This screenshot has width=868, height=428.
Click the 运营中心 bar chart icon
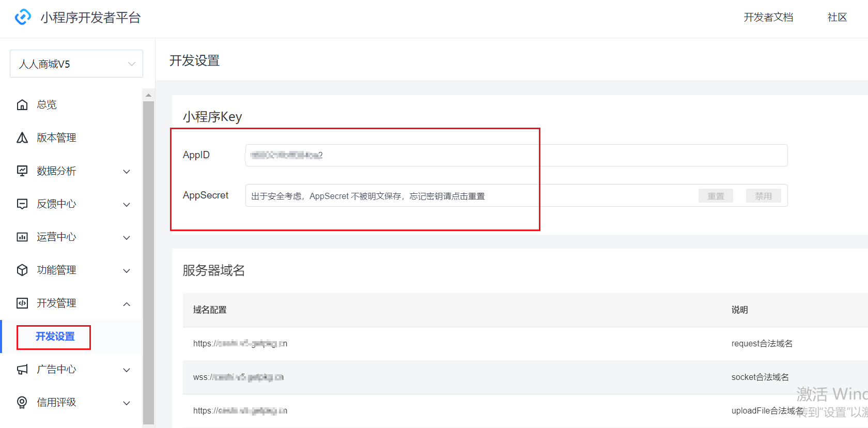tap(22, 237)
